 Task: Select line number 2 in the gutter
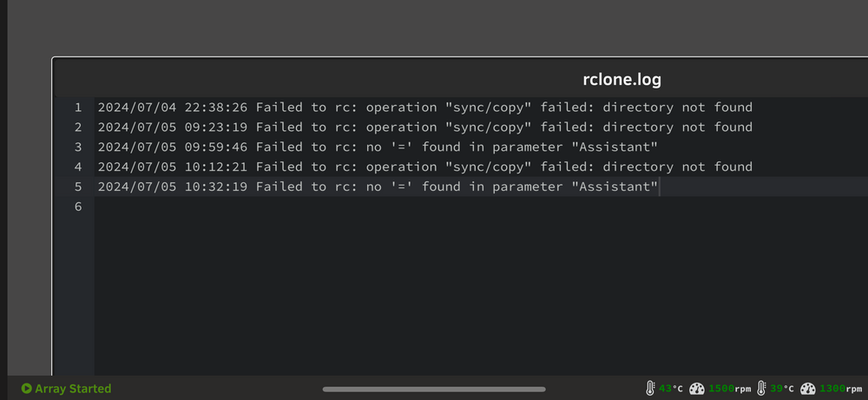coord(78,128)
